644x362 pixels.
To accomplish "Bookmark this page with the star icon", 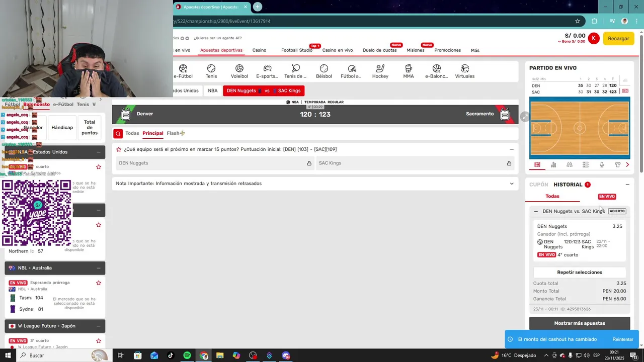I will click(x=578, y=21).
